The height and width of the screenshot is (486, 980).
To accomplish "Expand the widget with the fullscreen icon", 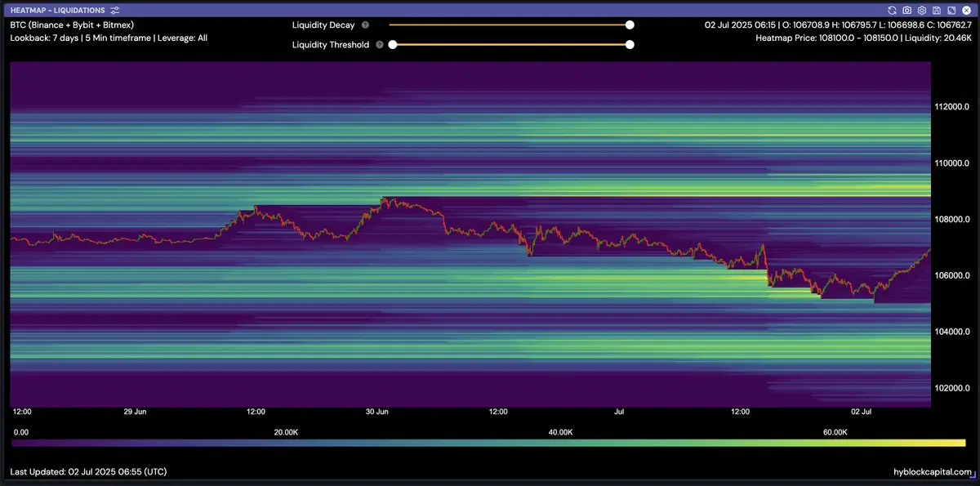I will (950, 10).
